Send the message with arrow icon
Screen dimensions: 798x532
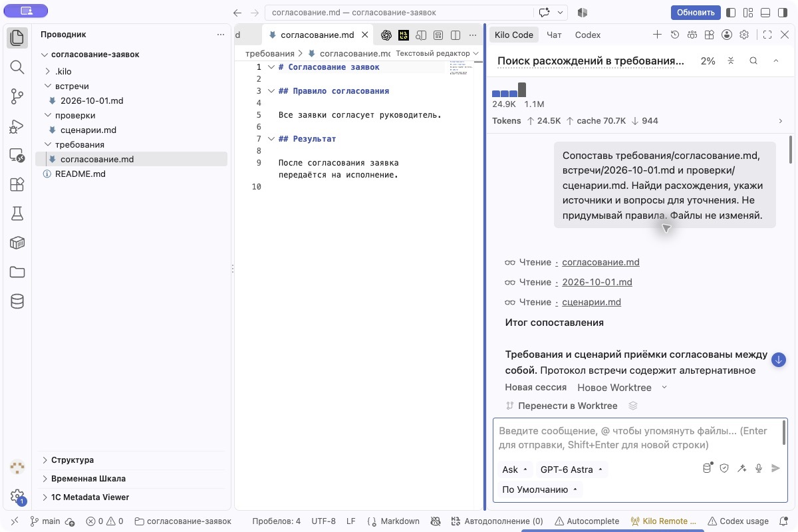pyautogui.click(x=775, y=468)
